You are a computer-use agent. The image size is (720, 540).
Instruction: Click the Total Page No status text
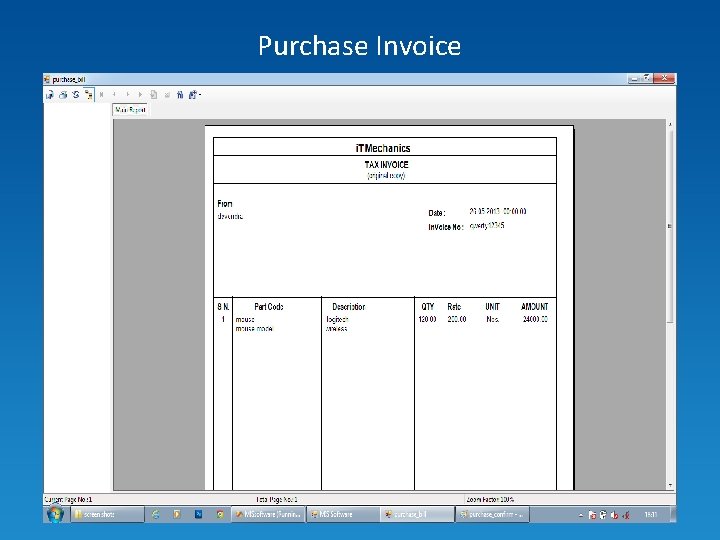point(276,500)
